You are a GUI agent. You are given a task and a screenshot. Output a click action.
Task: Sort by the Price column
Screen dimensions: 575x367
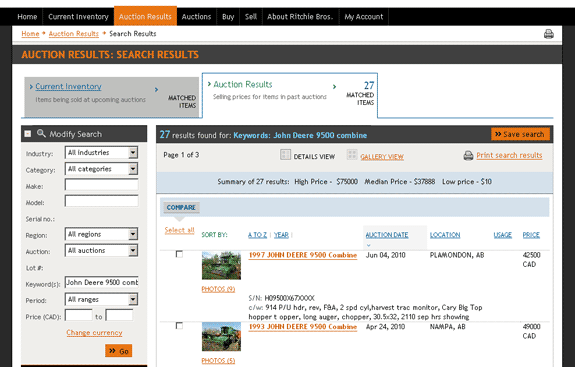[531, 235]
